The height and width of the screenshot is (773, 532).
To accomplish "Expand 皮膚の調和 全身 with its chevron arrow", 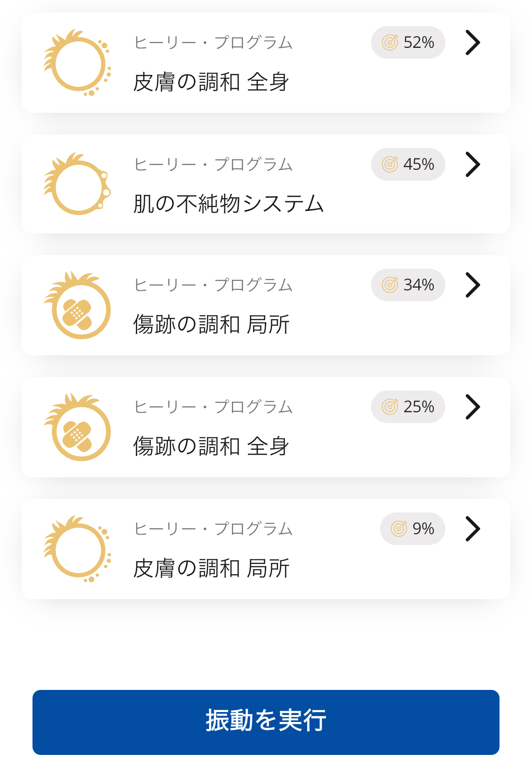I will pos(472,42).
